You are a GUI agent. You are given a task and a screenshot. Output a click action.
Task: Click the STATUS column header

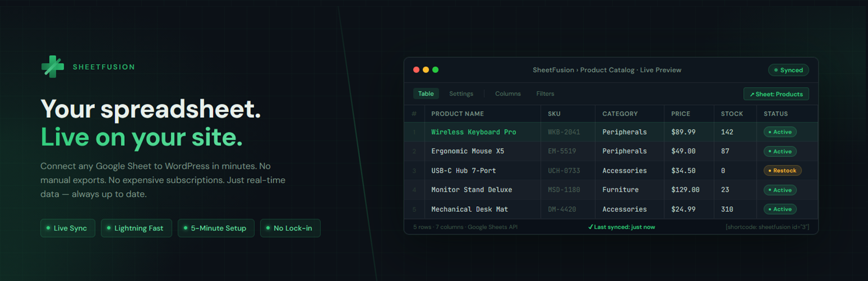776,114
